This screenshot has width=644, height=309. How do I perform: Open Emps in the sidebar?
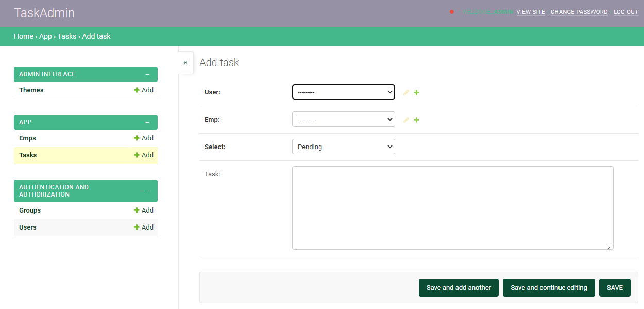tap(27, 138)
